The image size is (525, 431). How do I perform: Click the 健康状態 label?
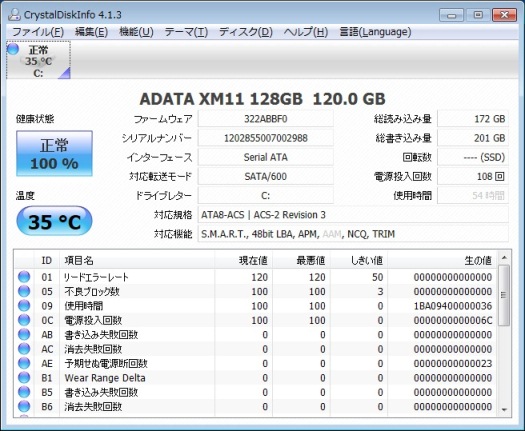[35, 119]
